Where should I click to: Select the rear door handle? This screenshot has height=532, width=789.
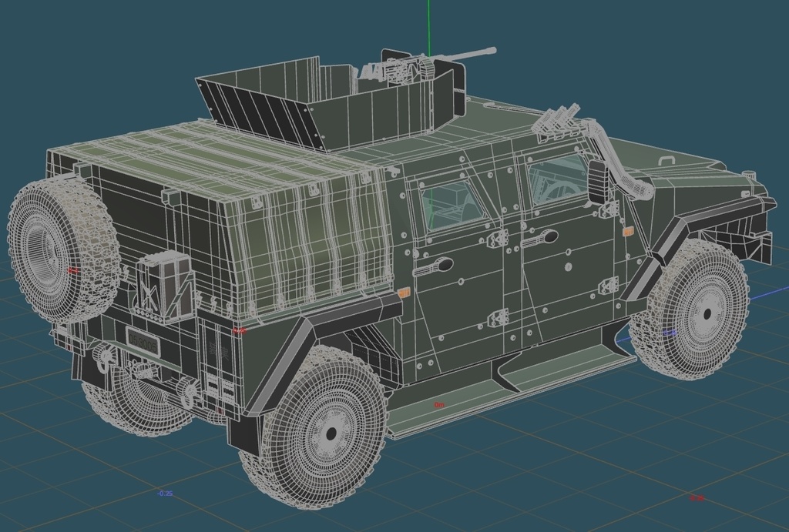(433, 266)
